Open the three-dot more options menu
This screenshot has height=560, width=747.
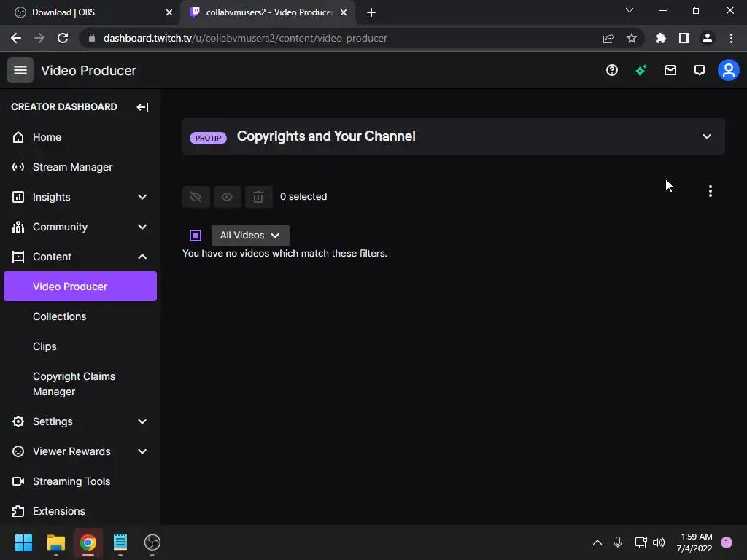(x=711, y=191)
